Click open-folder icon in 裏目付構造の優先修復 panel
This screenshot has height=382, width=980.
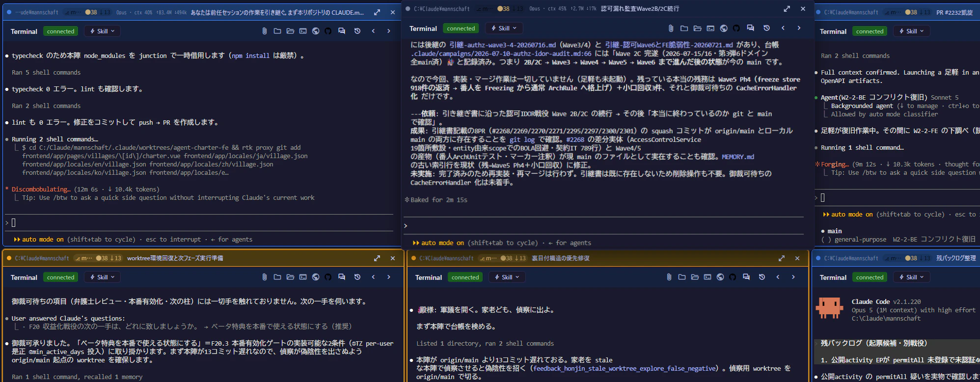coord(695,277)
